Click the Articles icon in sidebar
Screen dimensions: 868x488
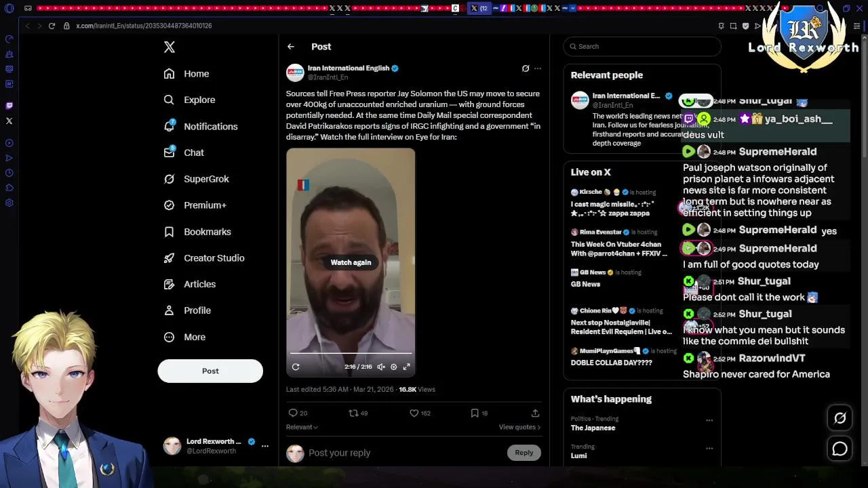click(170, 284)
